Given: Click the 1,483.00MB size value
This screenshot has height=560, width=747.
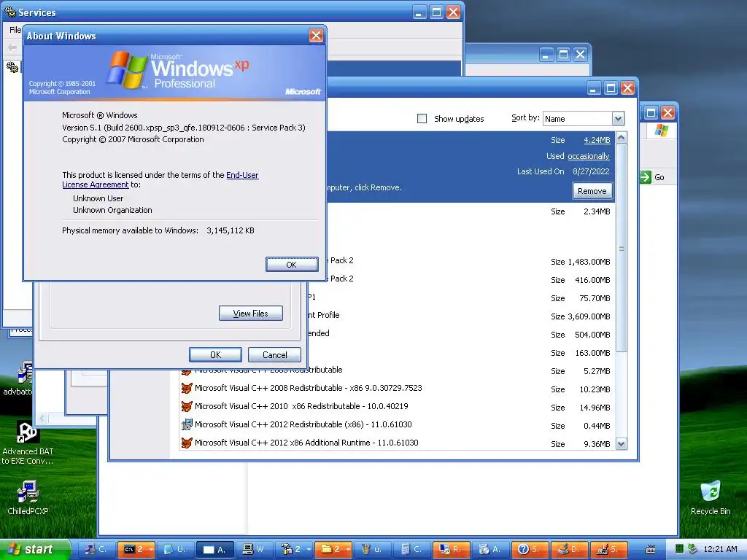Looking at the screenshot, I should pos(589,262).
